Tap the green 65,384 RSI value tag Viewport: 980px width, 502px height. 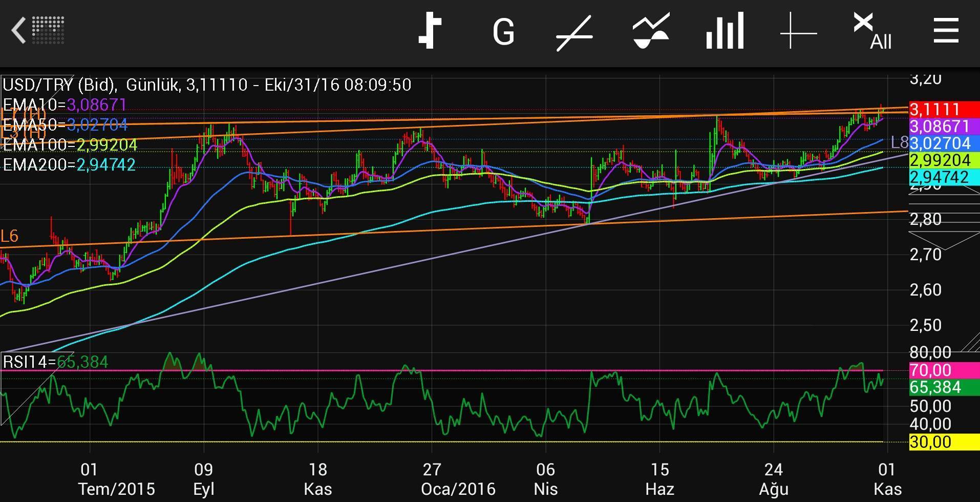point(943,387)
